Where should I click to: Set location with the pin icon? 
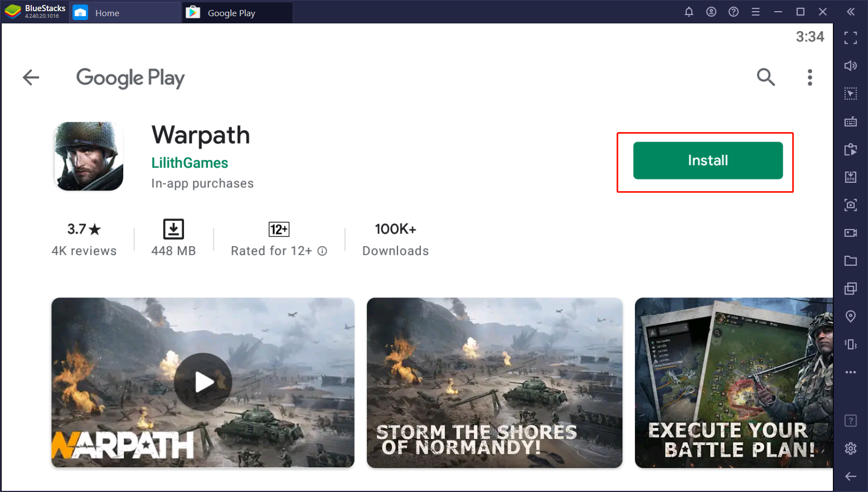click(x=851, y=316)
